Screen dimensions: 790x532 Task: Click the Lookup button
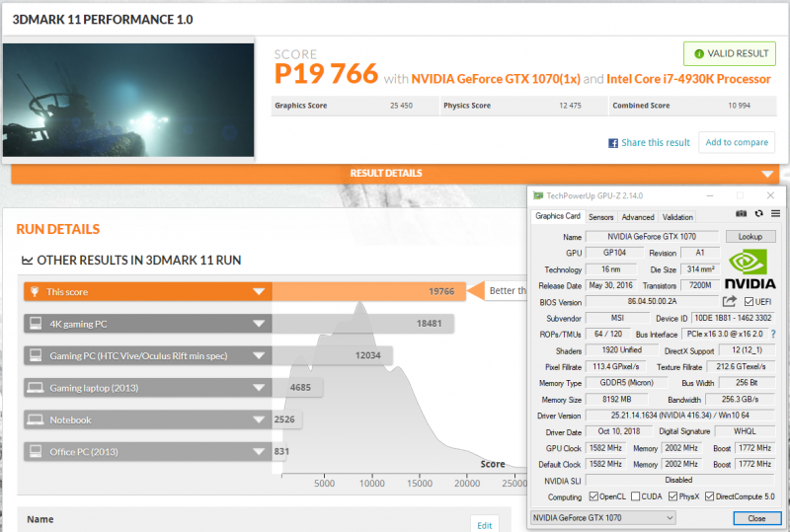(750, 237)
